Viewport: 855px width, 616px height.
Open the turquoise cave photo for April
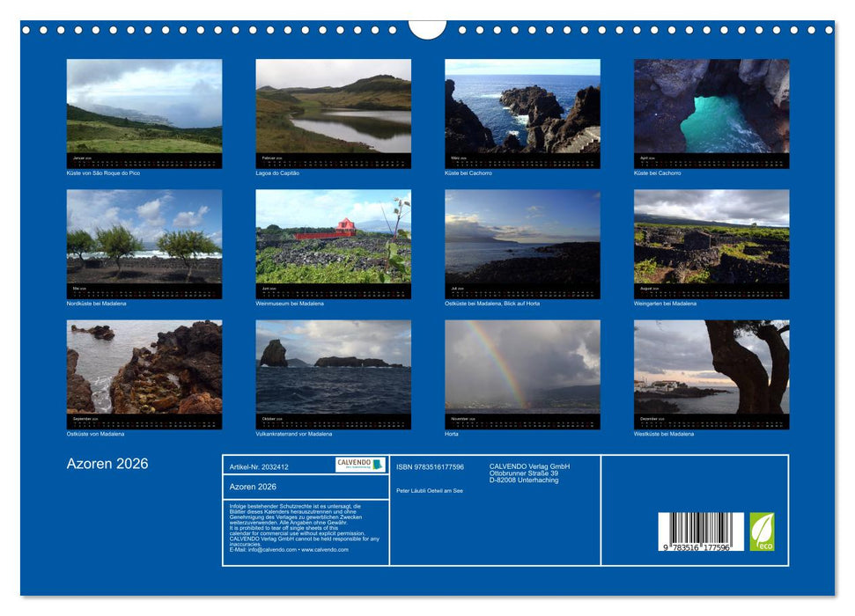tap(711, 106)
